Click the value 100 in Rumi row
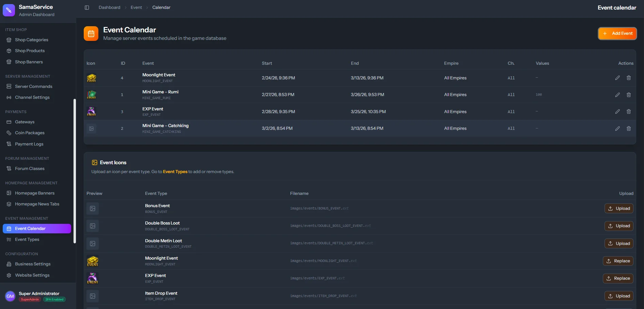The image size is (644, 309). 538,95
